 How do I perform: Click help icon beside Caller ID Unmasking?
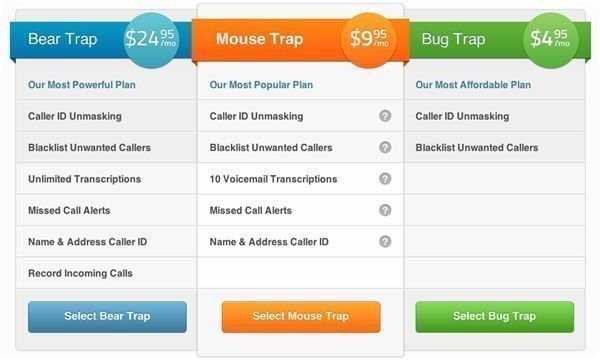385,116
